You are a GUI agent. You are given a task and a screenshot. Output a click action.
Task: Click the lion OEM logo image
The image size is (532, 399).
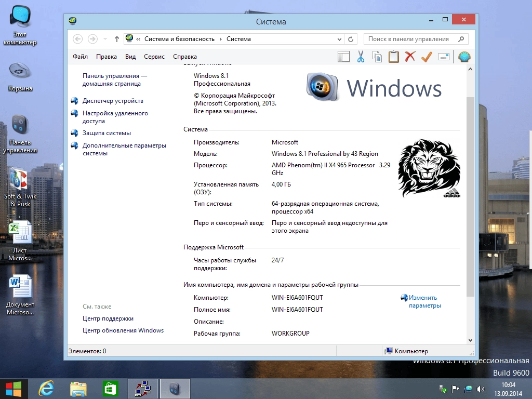coord(429,168)
